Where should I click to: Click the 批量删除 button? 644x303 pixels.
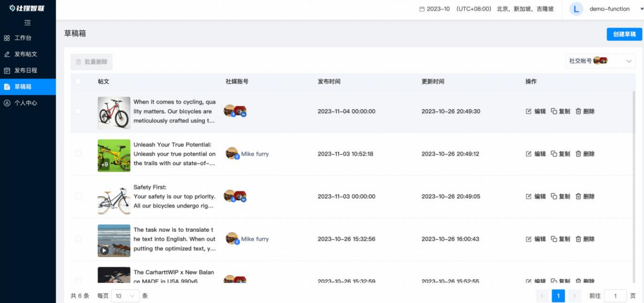coord(91,62)
